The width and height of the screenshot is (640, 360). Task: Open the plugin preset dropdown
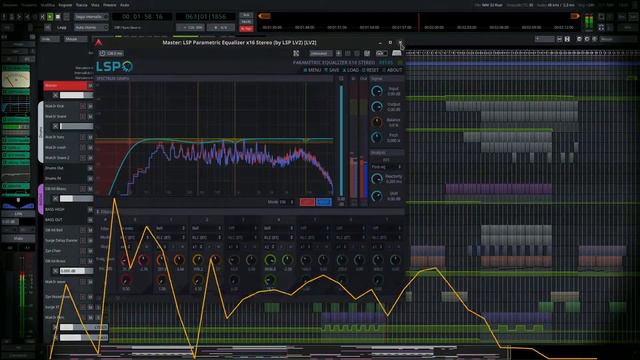click(320, 53)
